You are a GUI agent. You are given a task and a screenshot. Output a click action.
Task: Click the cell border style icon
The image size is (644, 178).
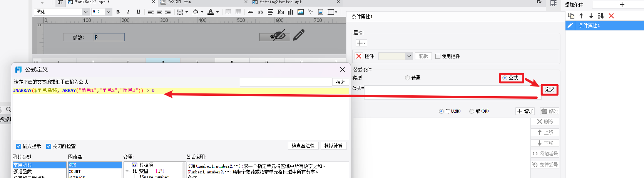pyautogui.click(x=180, y=12)
